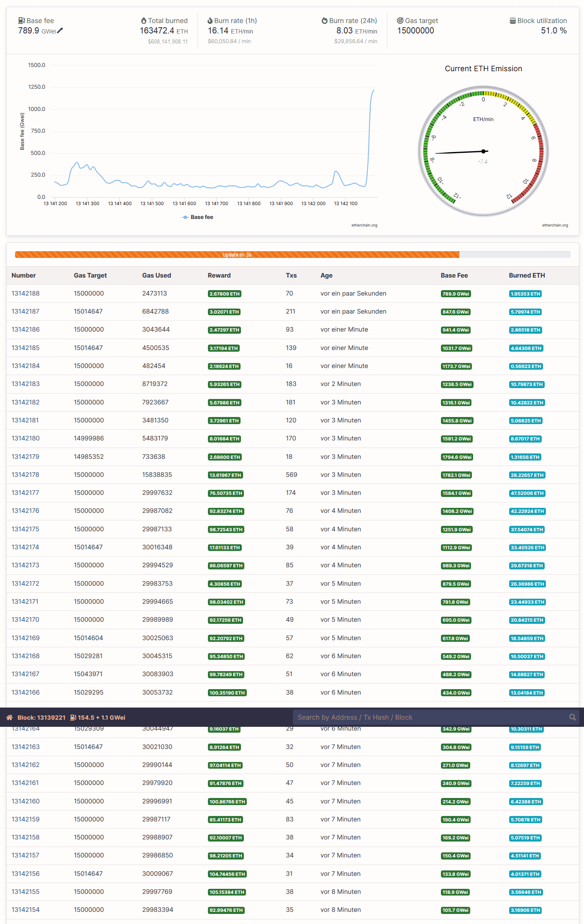The height and width of the screenshot is (924, 584).
Task: Open block 13142160 details
Action: coord(26,801)
